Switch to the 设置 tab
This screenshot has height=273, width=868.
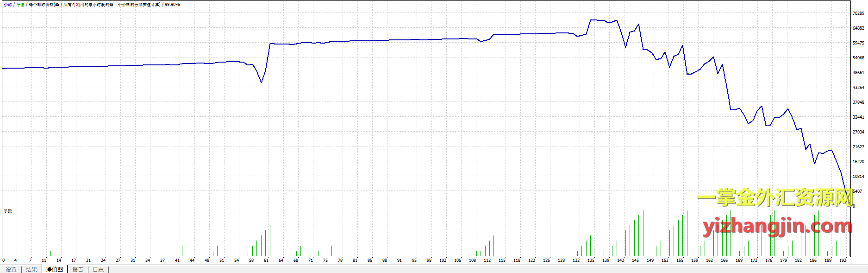coord(11,269)
